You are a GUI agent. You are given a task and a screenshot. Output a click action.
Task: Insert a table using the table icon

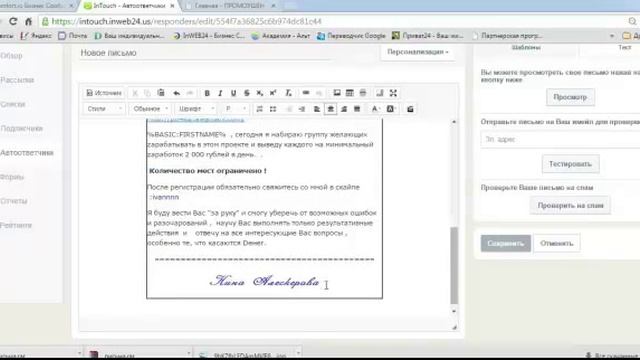[349, 93]
